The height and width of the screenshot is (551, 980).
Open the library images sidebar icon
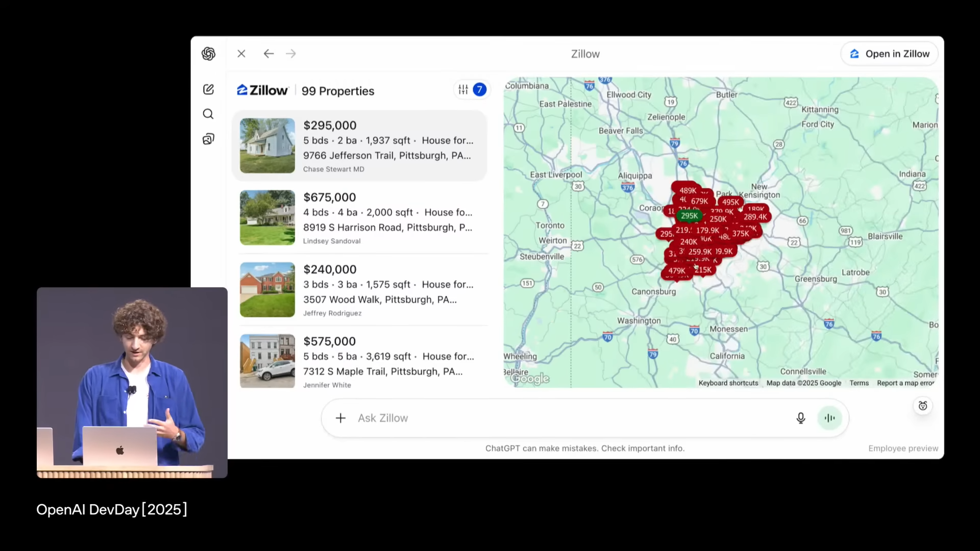[x=208, y=139]
